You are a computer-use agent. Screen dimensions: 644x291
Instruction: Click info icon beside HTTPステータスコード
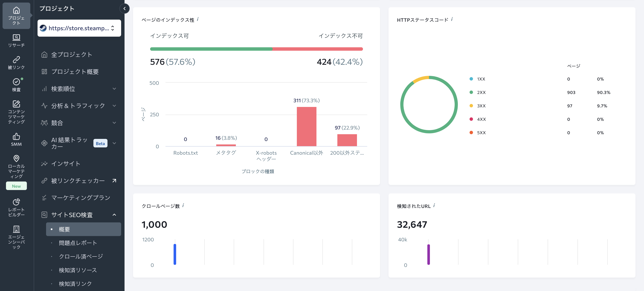point(452,19)
